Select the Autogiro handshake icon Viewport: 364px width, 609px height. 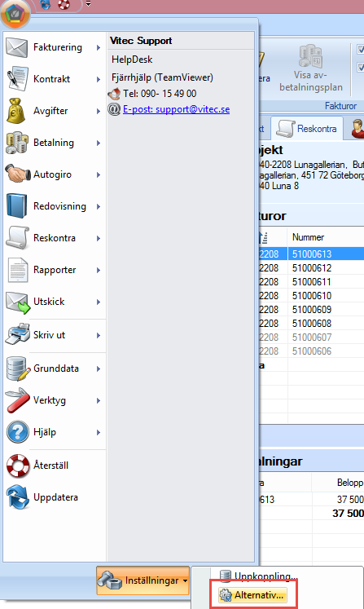coord(17,174)
